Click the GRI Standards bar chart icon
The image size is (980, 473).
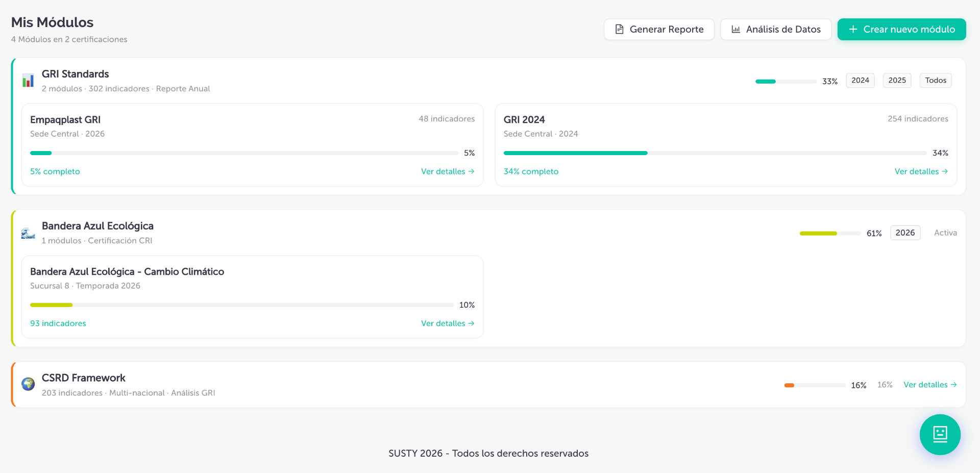(x=28, y=81)
